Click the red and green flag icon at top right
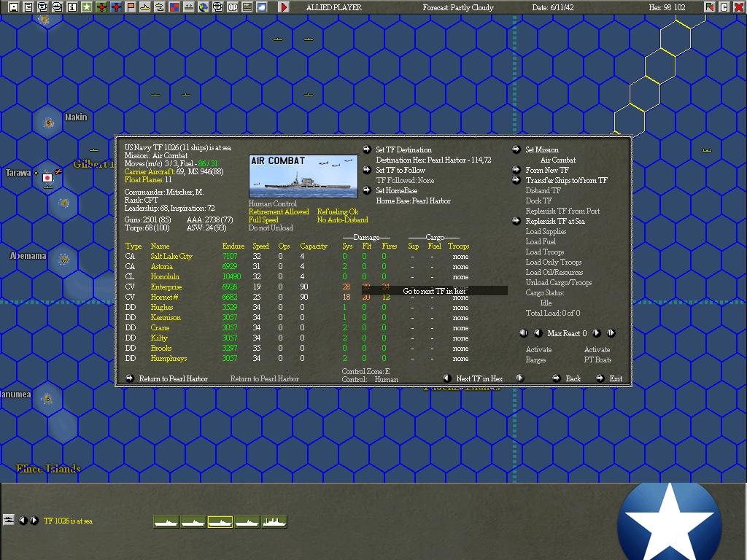Image resolution: width=747 pixels, height=560 pixels. tap(709, 7)
